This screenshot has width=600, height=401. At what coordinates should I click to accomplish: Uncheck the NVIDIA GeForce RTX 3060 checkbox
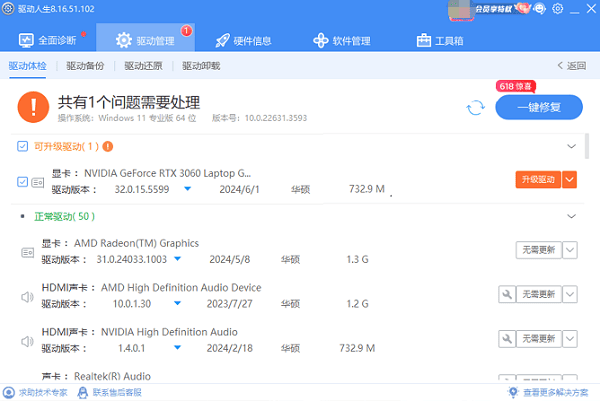click(x=23, y=181)
